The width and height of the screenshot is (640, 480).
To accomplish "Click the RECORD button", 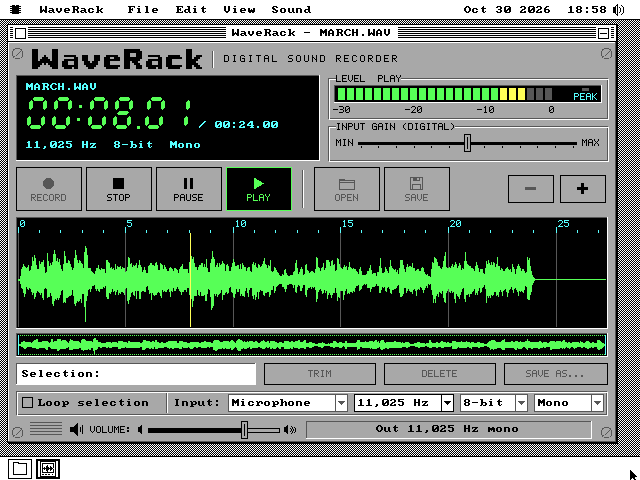I will tap(49, 189).
